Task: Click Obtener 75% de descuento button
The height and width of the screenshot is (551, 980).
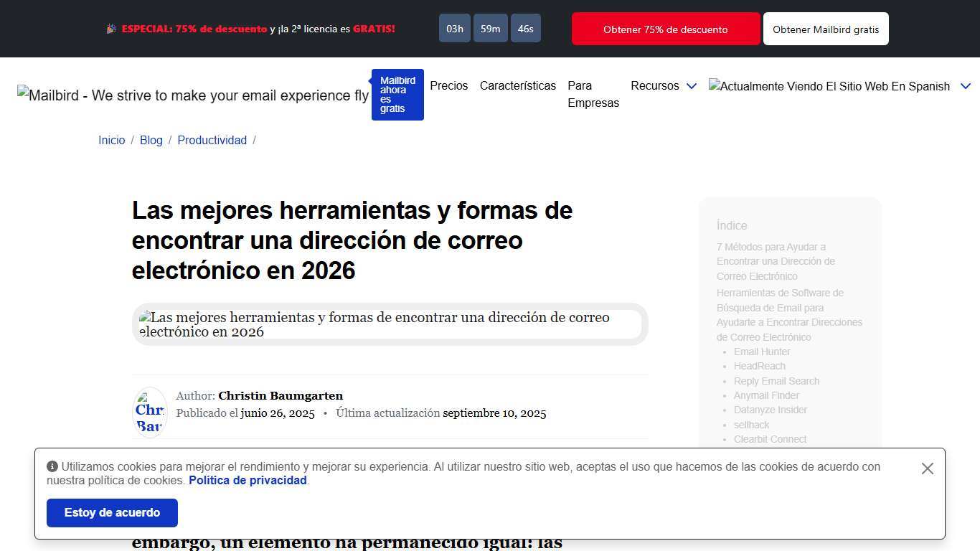Action: point(666,29)
